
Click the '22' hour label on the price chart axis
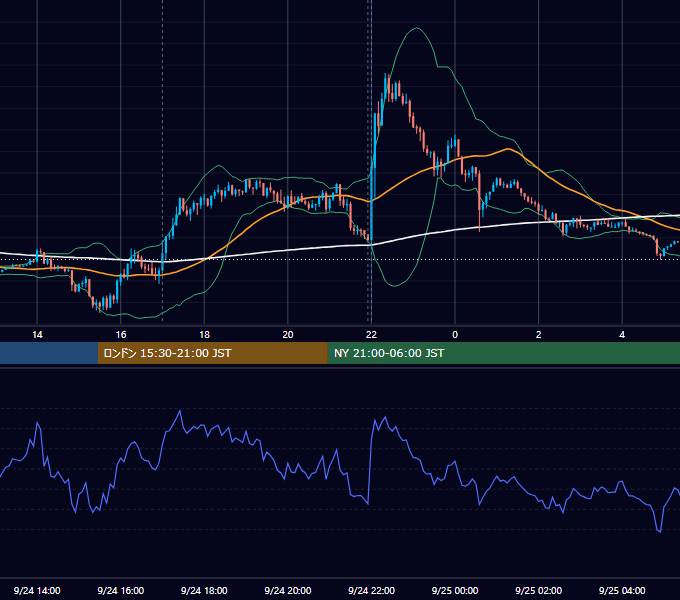(371, 335)
